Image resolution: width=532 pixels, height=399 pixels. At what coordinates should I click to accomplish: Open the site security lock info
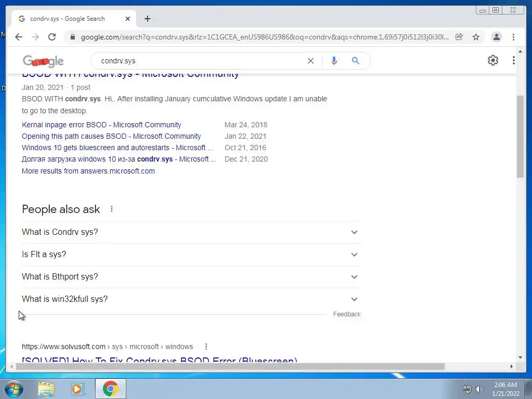click(x=72, y=37)
